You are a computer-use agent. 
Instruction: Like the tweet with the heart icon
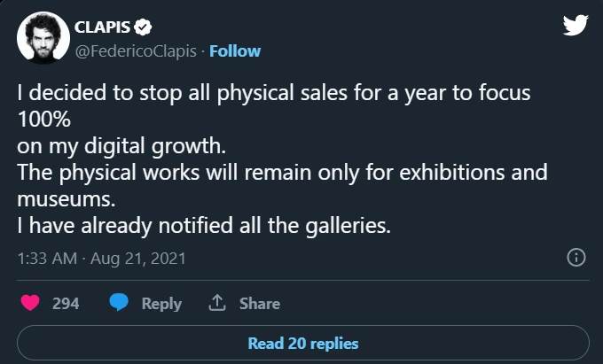[x=29, y=303]
